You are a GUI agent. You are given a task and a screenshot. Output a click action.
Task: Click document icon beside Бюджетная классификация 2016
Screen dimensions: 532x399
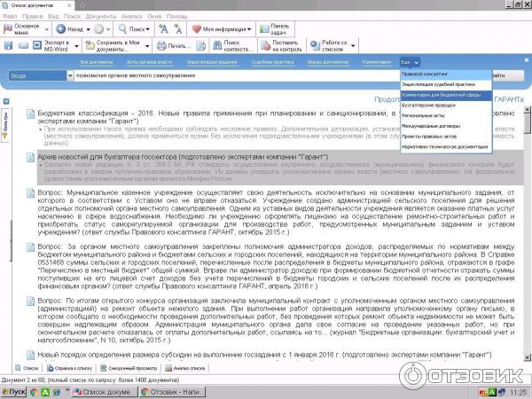pos(30,114)
